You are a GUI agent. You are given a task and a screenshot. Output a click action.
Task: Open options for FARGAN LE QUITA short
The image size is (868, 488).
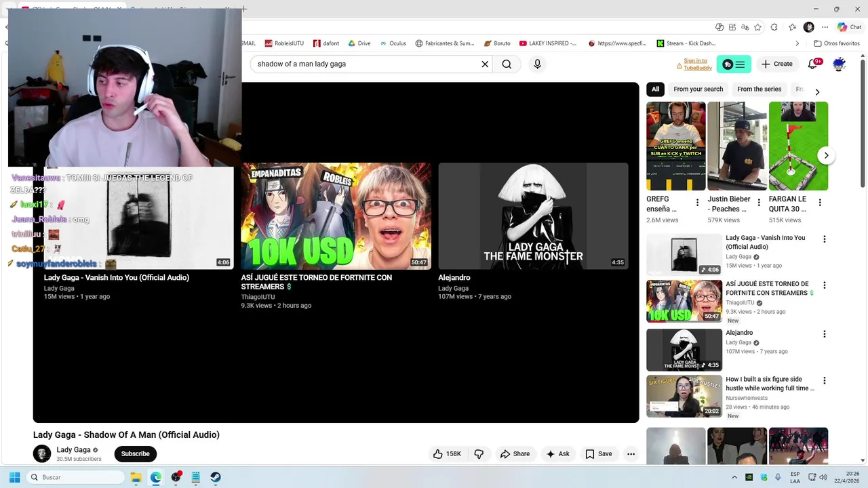pyautogui.click(x=819, y=203)
